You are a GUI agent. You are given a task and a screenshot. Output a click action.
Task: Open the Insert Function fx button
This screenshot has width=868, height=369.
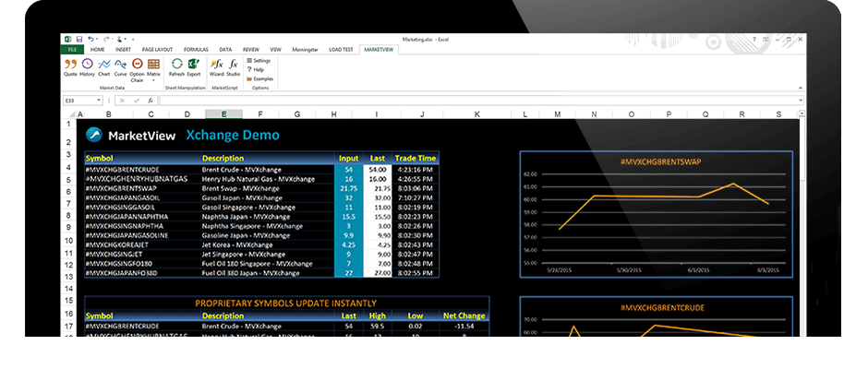pyautogui.click(x=150, y=101)
